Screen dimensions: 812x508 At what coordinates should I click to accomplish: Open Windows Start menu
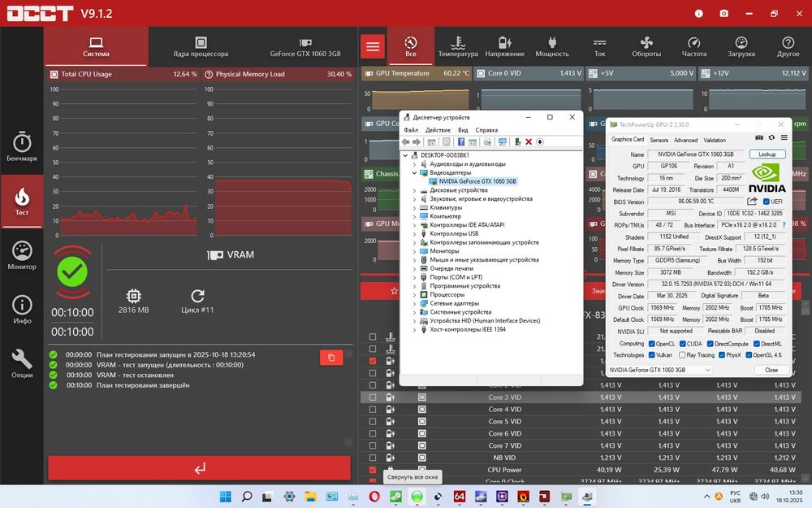click(x=226, y=497)
